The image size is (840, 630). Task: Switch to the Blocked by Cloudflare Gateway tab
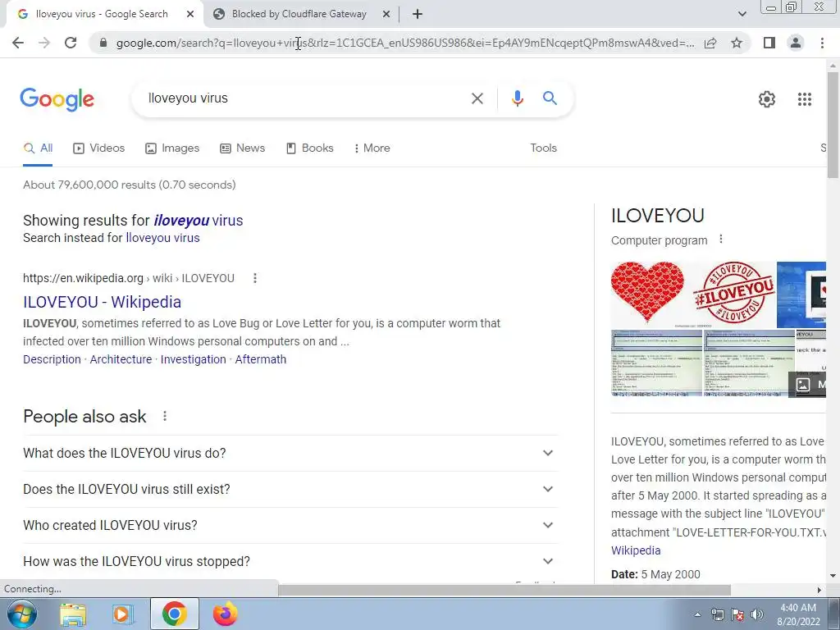(x=299, y=15)
